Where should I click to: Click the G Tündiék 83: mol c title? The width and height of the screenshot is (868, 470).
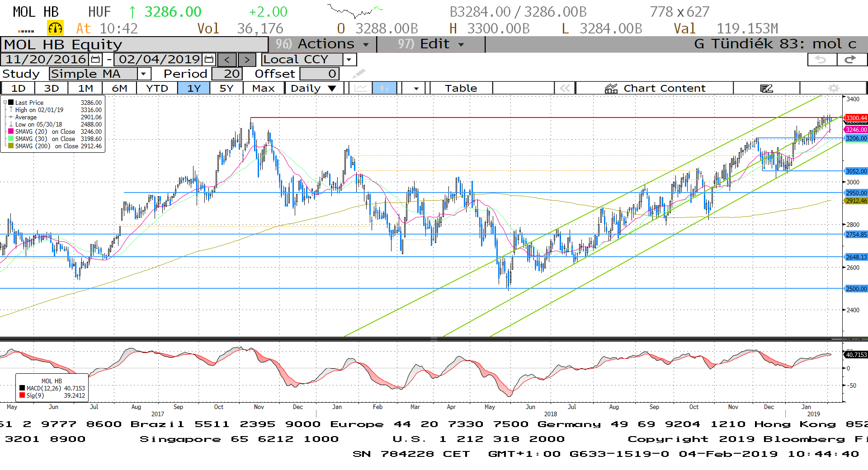tap(775, 44)
